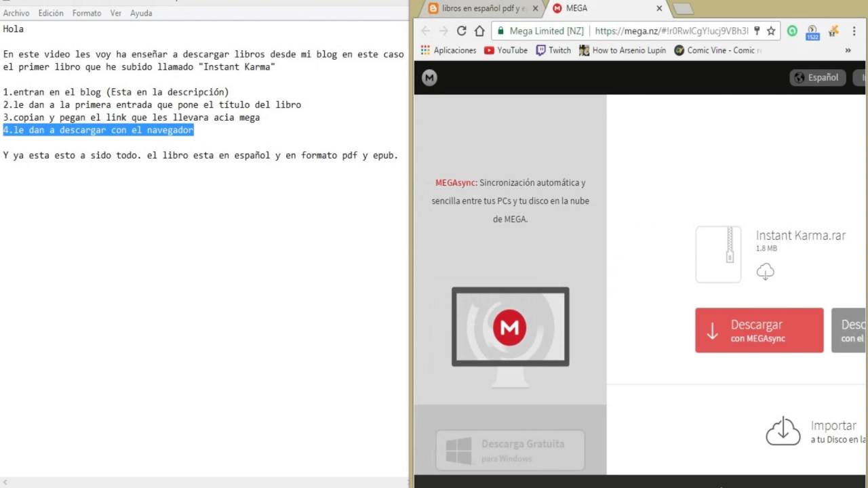Open the Español language selector
Screen dimensions: 868x488
click(x=816, y=77)
